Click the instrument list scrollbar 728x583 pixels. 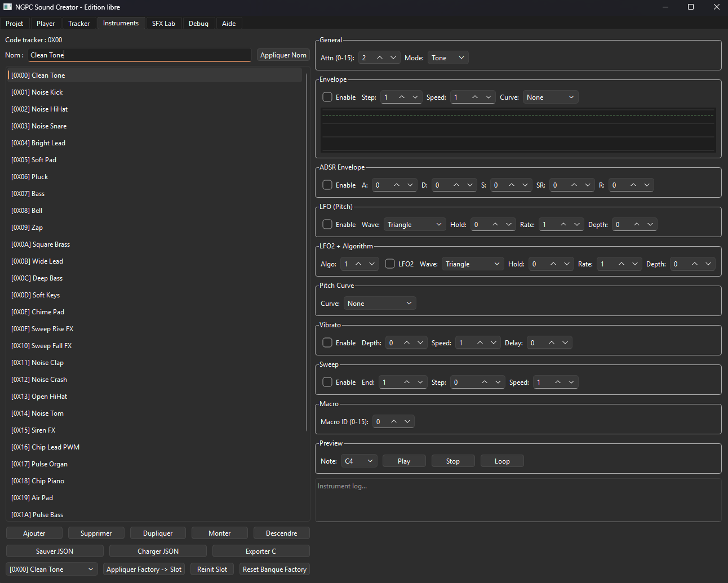307,252
